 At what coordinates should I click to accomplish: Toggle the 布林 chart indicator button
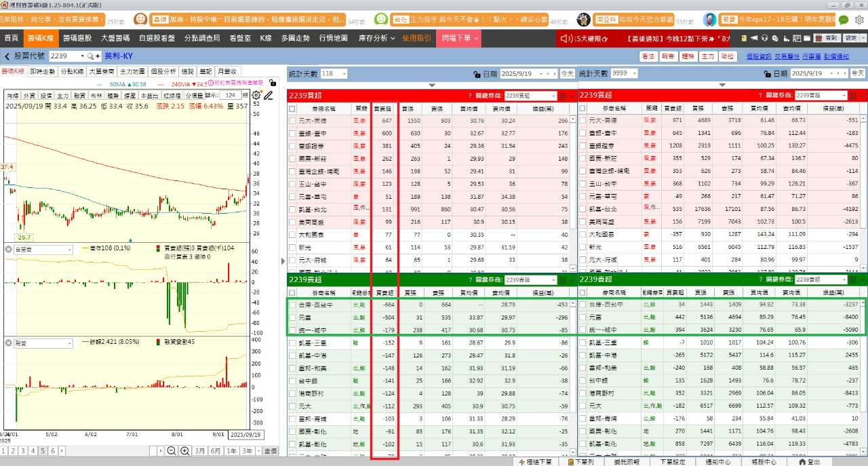tap(96, 96)
